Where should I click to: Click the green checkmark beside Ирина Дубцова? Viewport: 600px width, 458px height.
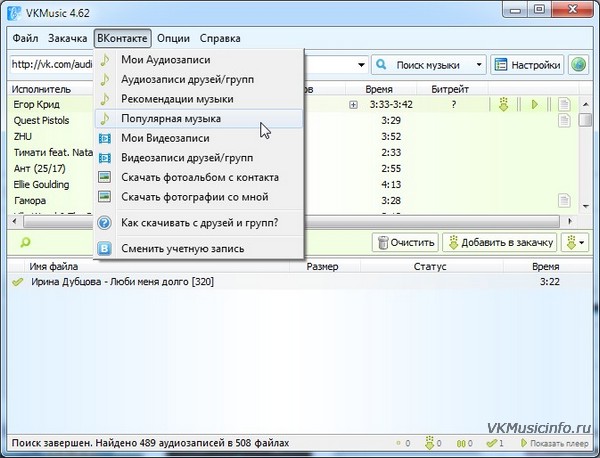[x=18, y=282]
